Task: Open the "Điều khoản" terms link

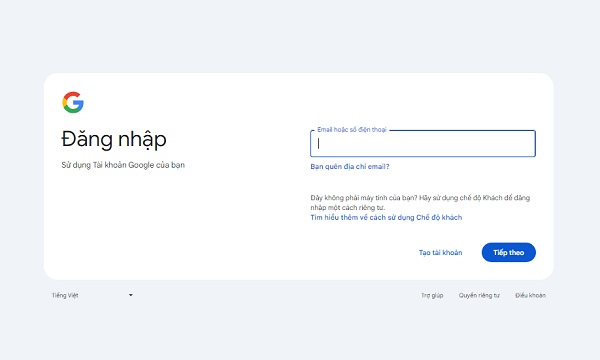Action: [x=530, y=295]
